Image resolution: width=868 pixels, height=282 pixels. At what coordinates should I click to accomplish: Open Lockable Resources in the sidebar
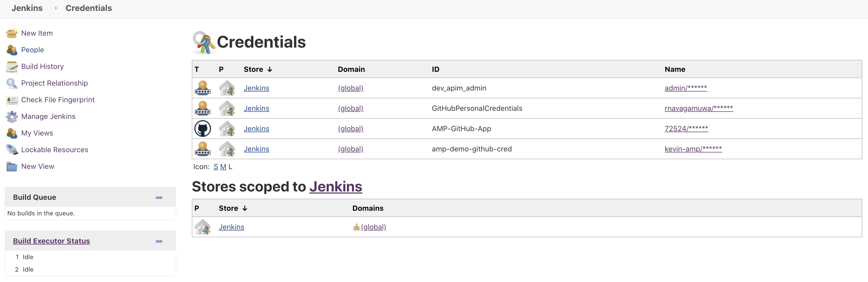pos(55,150)
